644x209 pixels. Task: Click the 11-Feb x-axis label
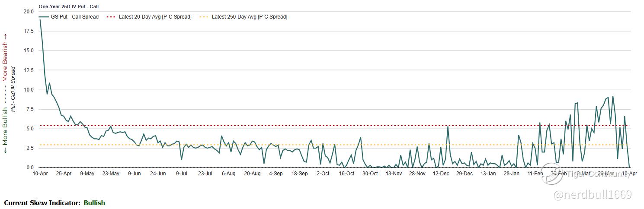[x=535, y=174]
